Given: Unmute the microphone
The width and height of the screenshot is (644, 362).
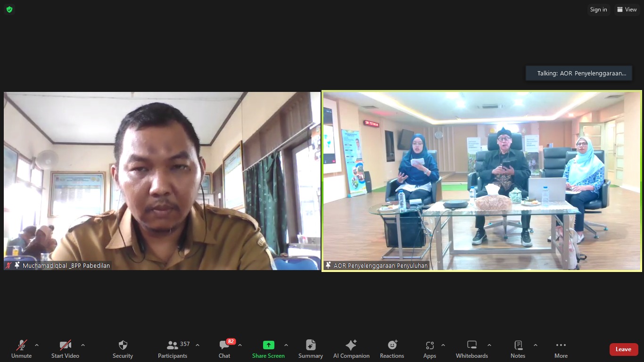Looking at the screenshot, I should [x=21, y=349].
